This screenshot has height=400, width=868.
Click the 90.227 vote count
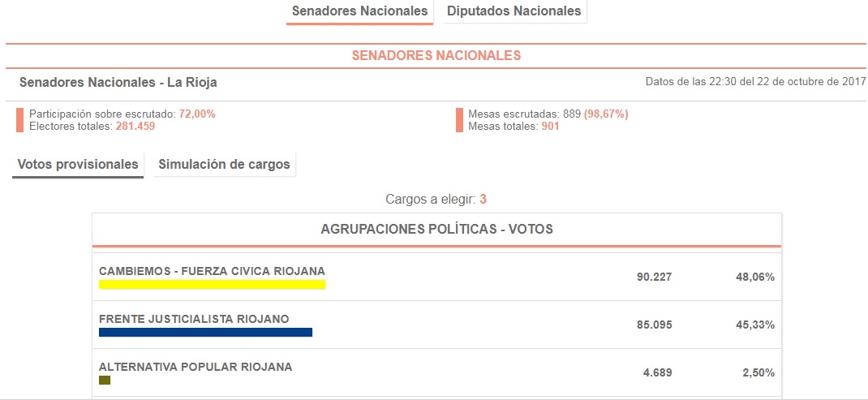pos(655,277)
